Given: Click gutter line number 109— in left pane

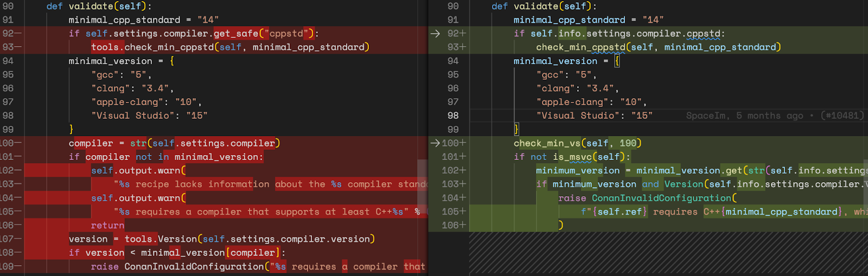Looking at the screenshot, I should point(11,266).
